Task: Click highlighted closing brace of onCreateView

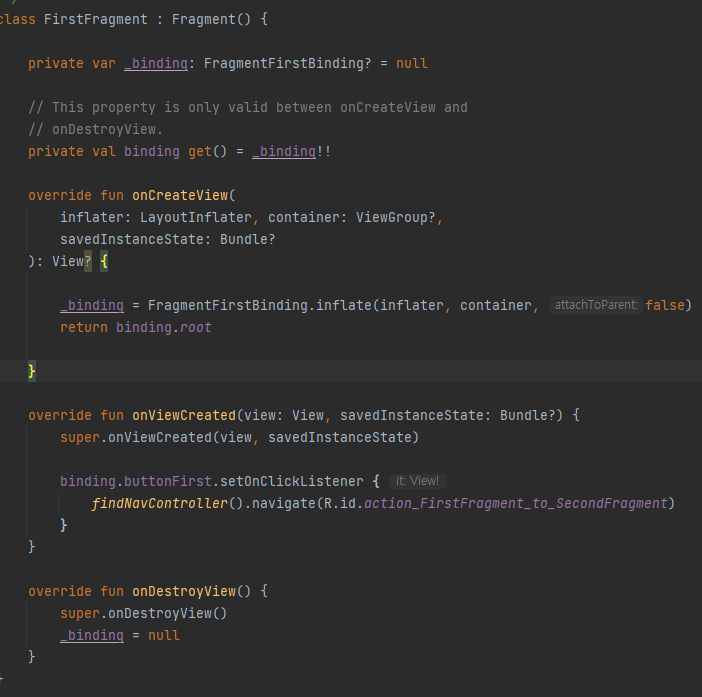Action: click(32, 371)
